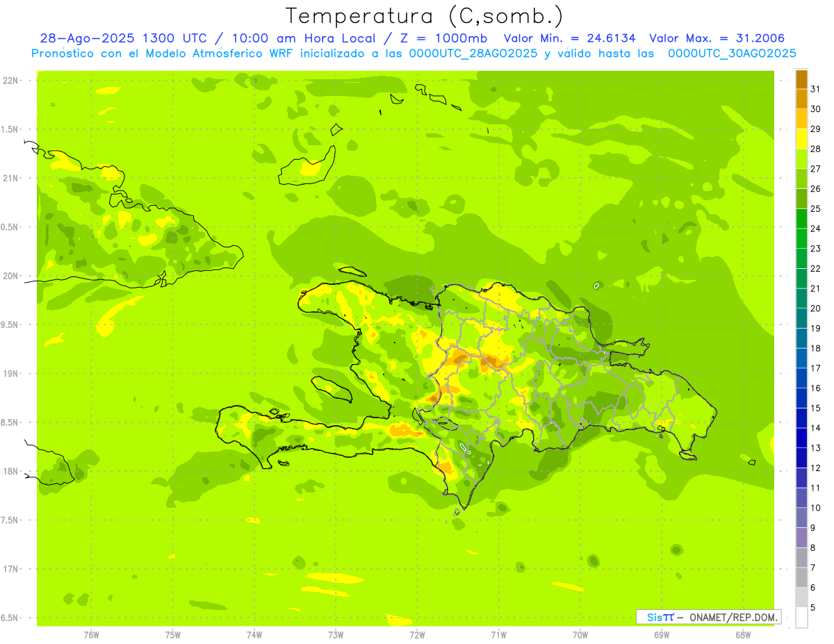Click the legend value label "18"

pyautogui.click(x=815, y=348)
